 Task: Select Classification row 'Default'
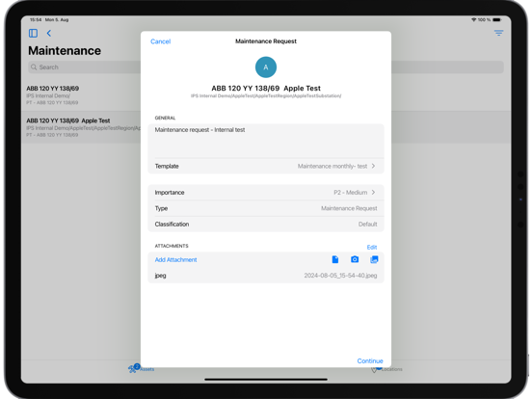(266, 224)
